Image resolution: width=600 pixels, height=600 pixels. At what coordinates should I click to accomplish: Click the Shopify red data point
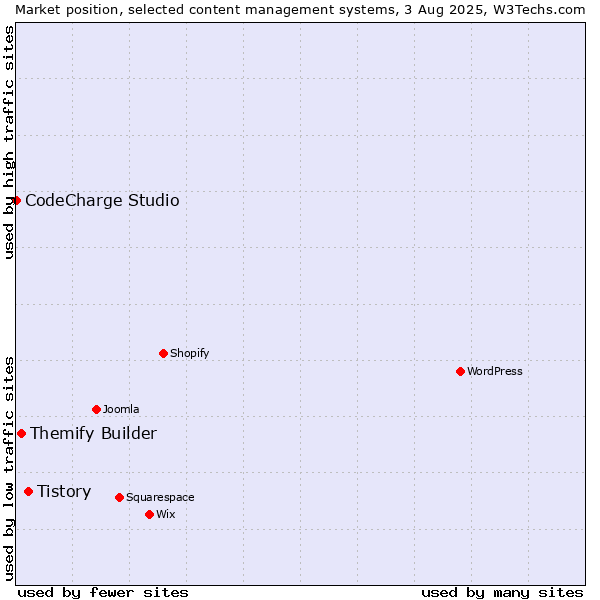[x=163, y=353]
